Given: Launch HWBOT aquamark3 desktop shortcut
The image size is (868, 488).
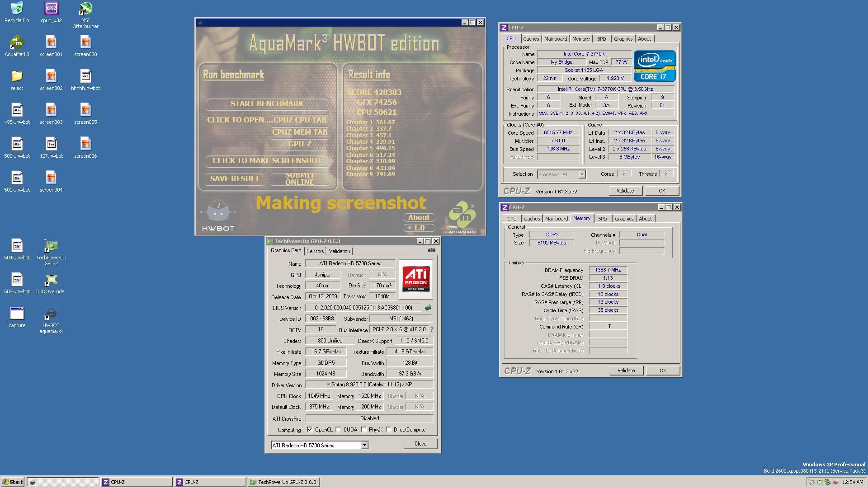Looking at the screenshot, I should (x=51, y=320).
